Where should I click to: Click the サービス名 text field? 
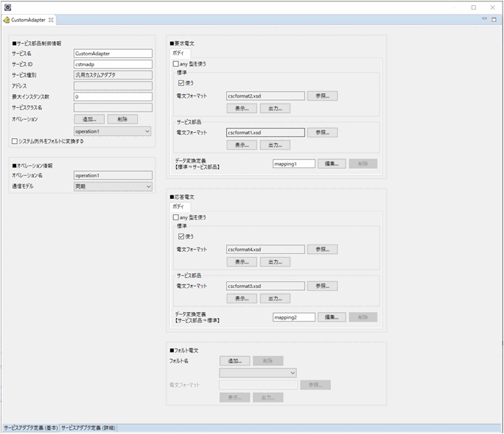pyautogui.click(x=113, y=54)
